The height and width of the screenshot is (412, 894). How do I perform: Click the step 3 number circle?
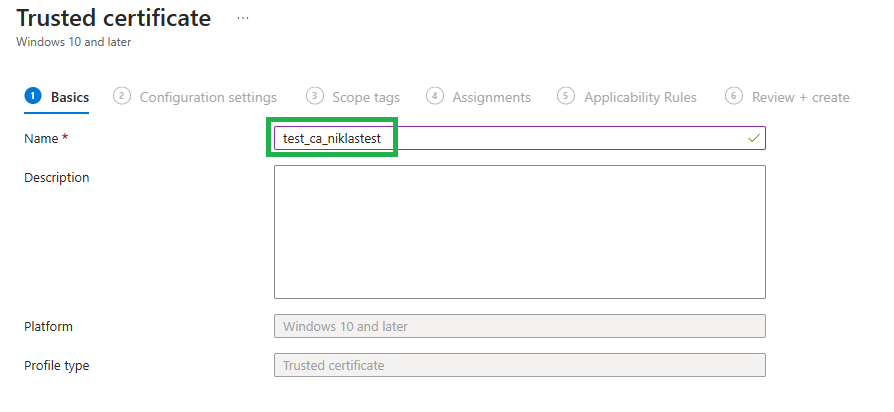[x=315, y=96]
